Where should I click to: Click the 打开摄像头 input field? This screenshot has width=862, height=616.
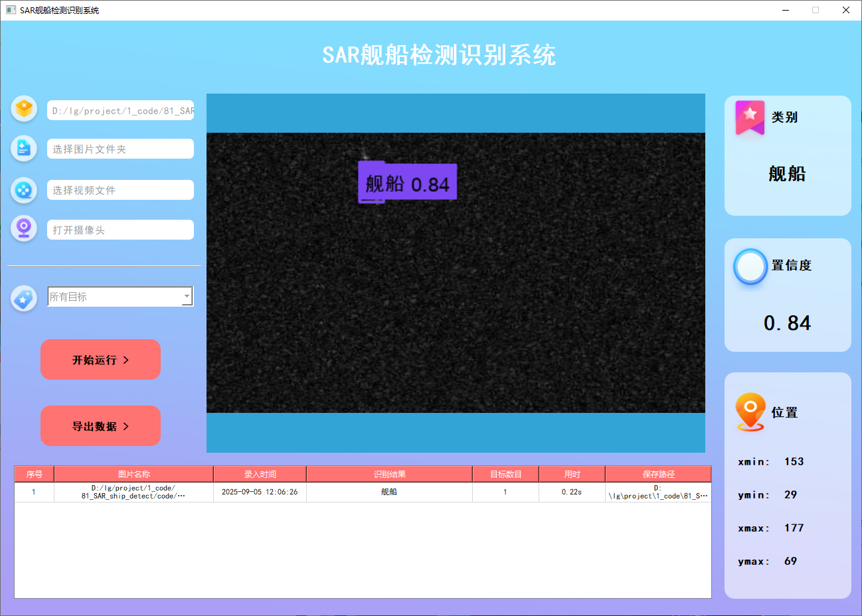coord(120,230)
